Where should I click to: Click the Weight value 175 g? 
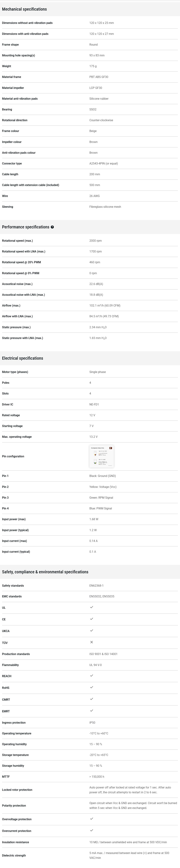93,66
